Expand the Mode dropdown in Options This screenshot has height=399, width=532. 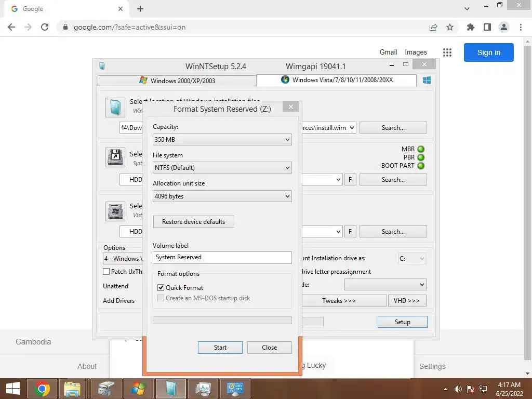click(x=385, y=285)
